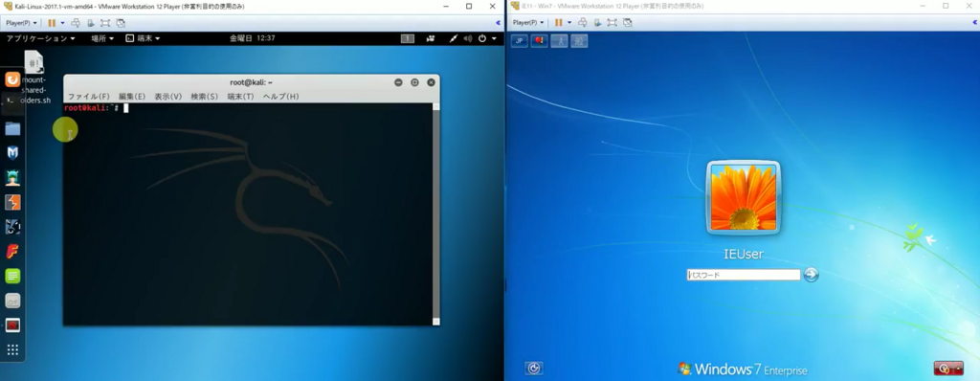Collapse the Kali player toolbar with blue chevron
The image size is (980, 381).
pos(498,23)
